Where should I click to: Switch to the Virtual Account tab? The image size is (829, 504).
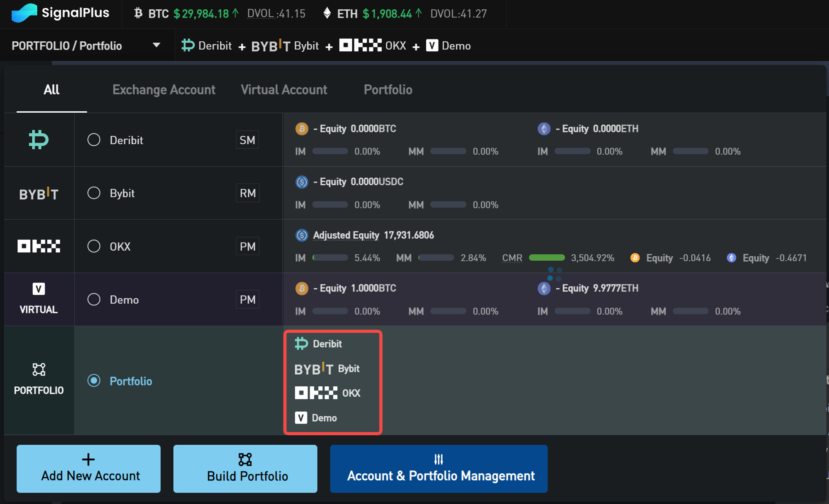[284, 90]
